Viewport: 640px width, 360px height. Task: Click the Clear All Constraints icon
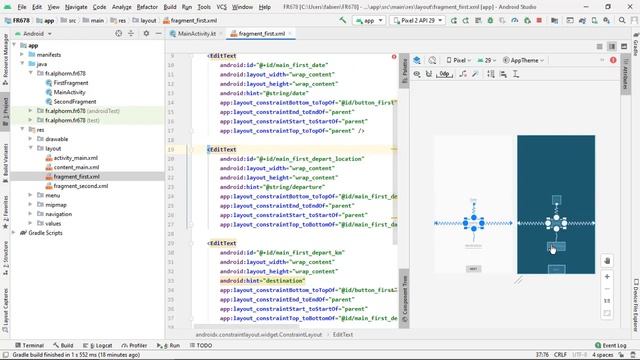click(463, 74)
